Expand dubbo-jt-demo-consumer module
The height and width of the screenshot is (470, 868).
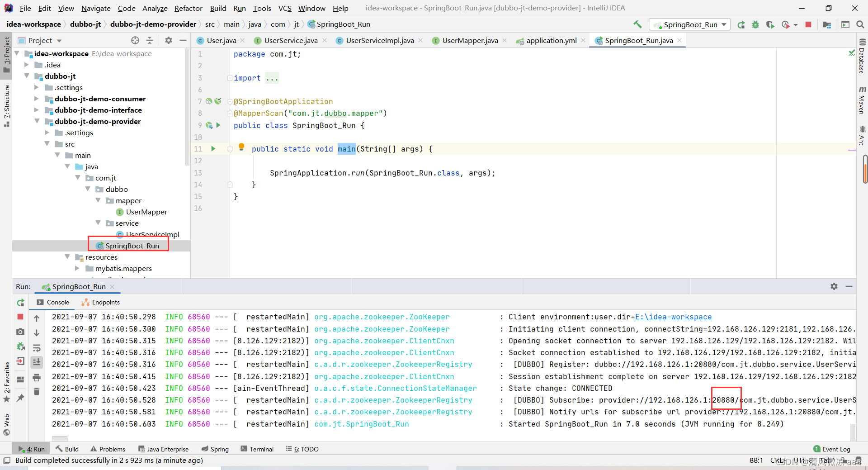[x=37, y=99]
